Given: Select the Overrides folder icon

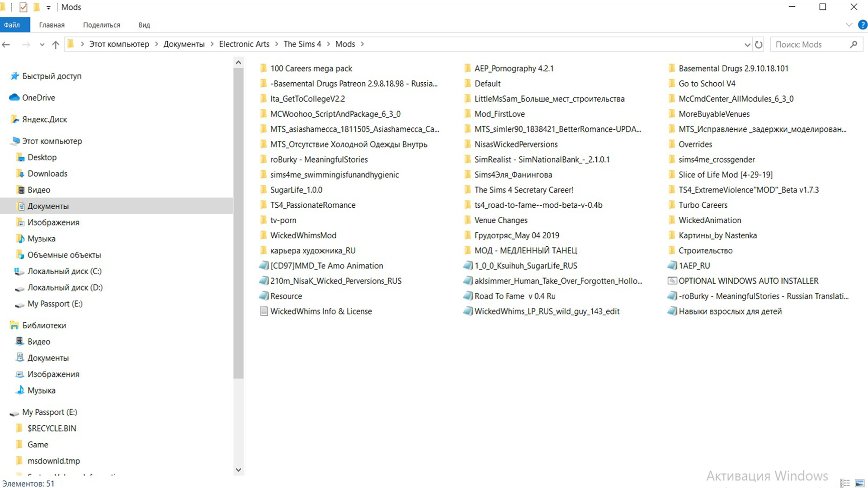Looking at the screenshot, I should pyautogui.click(x=672, y=144).
